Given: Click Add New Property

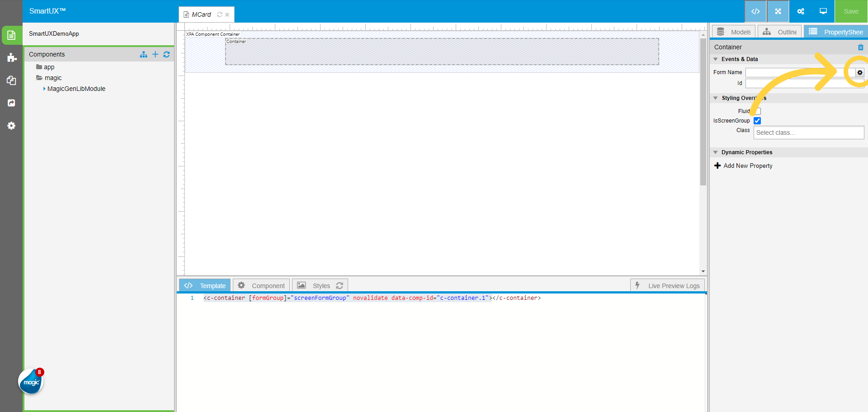Looking at the screenshot, I should [743, 166].
